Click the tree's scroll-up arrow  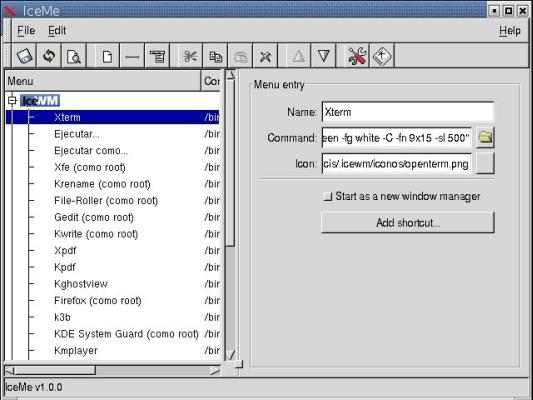pos(230,74)
